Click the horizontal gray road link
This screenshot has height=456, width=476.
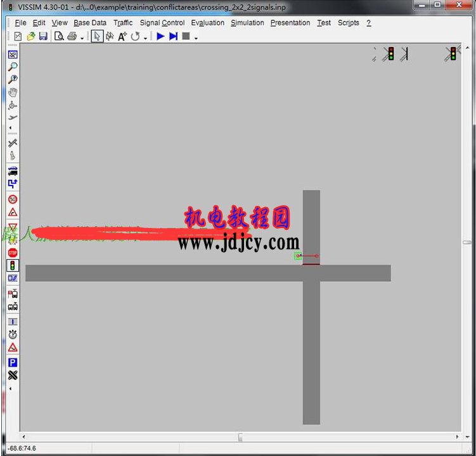coord(208,273)
